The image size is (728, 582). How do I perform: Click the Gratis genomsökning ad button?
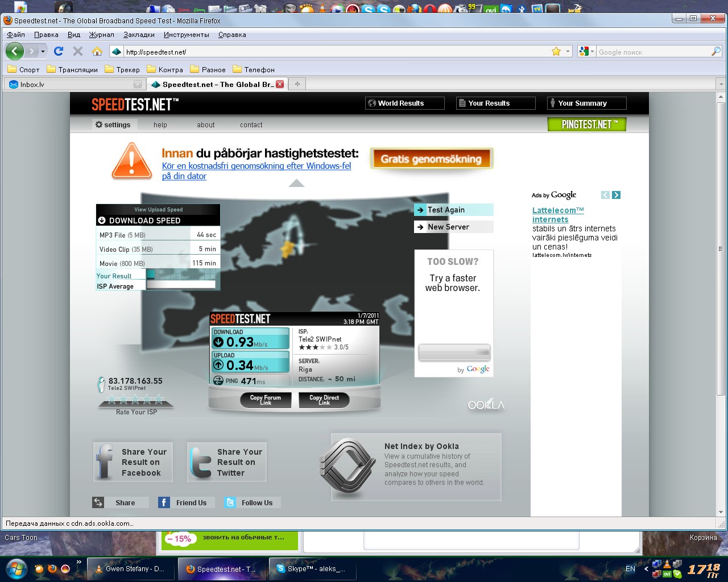(x=432, y=159)
